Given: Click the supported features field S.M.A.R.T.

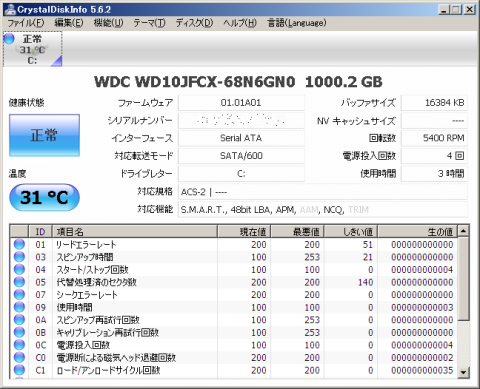Looking at the screenshot, I should (323, 210).
